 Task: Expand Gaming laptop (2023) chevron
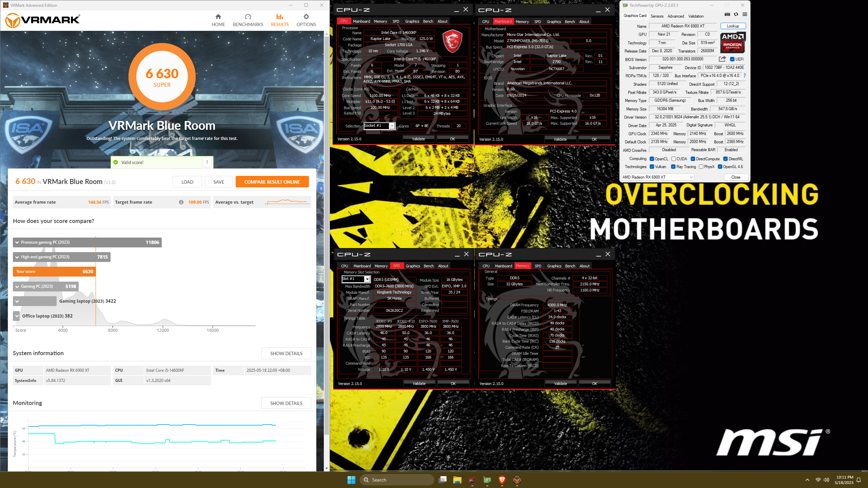(17, 301)
